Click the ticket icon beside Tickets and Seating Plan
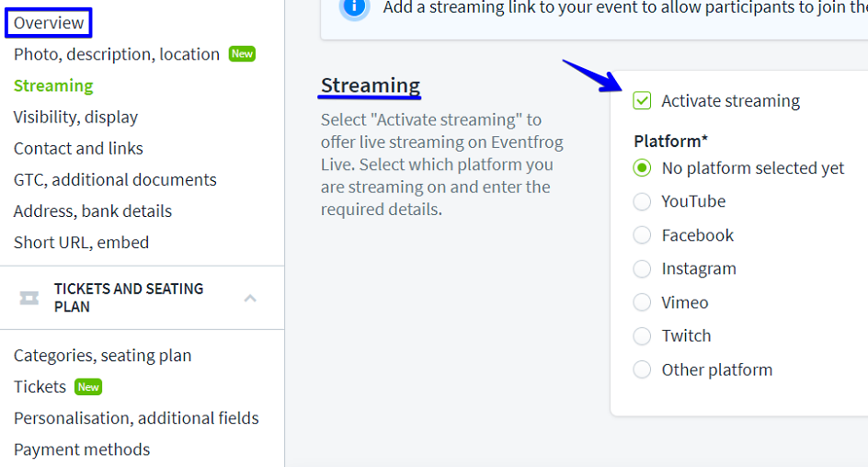868x467 pixels. tap(29, 298)
